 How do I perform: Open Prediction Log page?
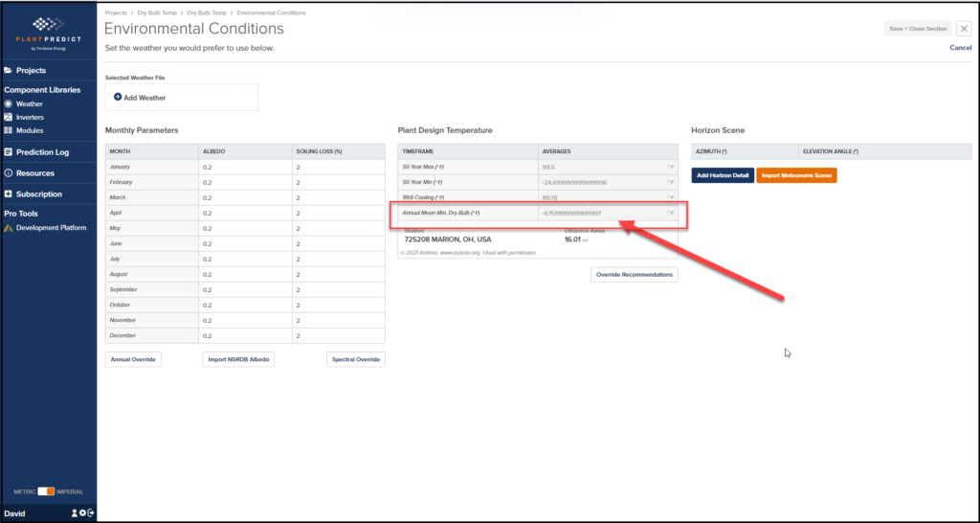42,152
